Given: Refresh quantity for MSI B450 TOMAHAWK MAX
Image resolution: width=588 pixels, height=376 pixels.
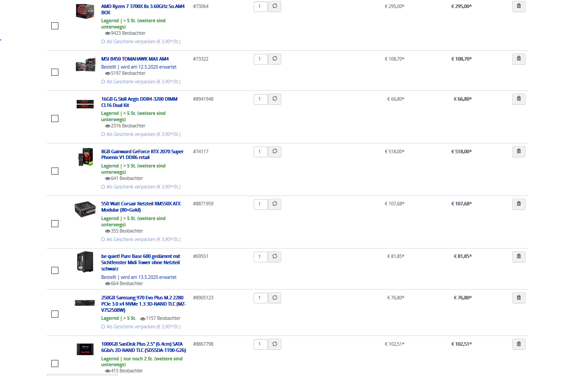Looking at the screenshot, I should click(275, 59).
